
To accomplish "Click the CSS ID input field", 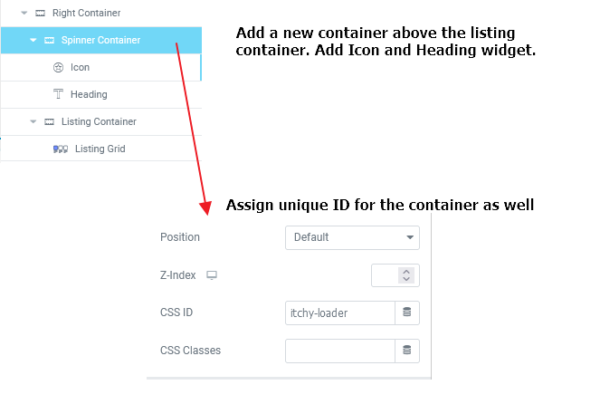I will [340, 313].
